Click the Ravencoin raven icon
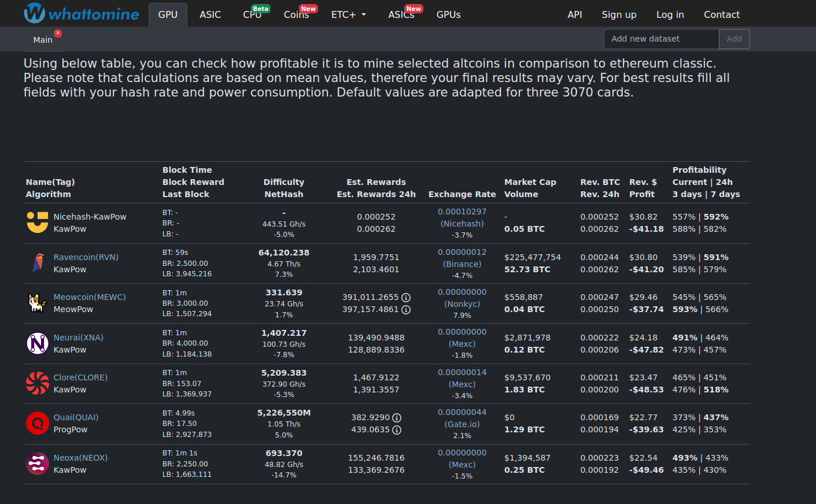 tap(38, 263)
